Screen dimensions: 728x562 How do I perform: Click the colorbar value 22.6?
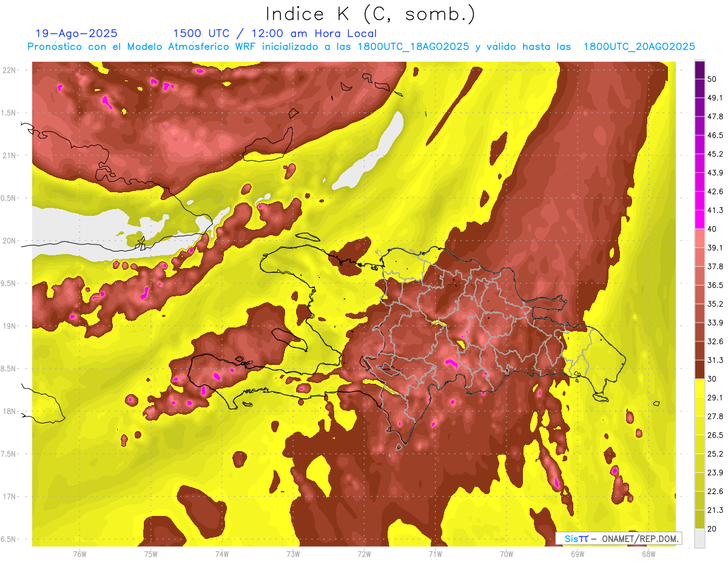pos(715,491)
